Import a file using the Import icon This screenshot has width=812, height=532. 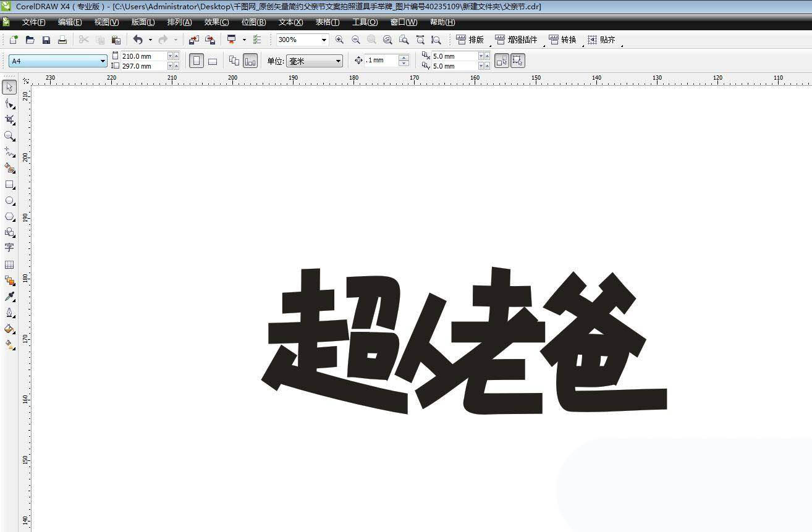[x=195, y=40]
